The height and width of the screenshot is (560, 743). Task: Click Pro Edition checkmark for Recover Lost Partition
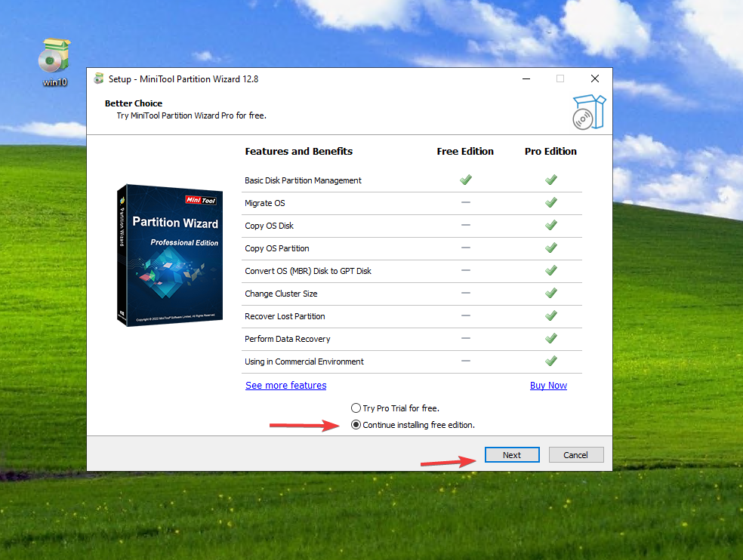click(x=551, y=315)
